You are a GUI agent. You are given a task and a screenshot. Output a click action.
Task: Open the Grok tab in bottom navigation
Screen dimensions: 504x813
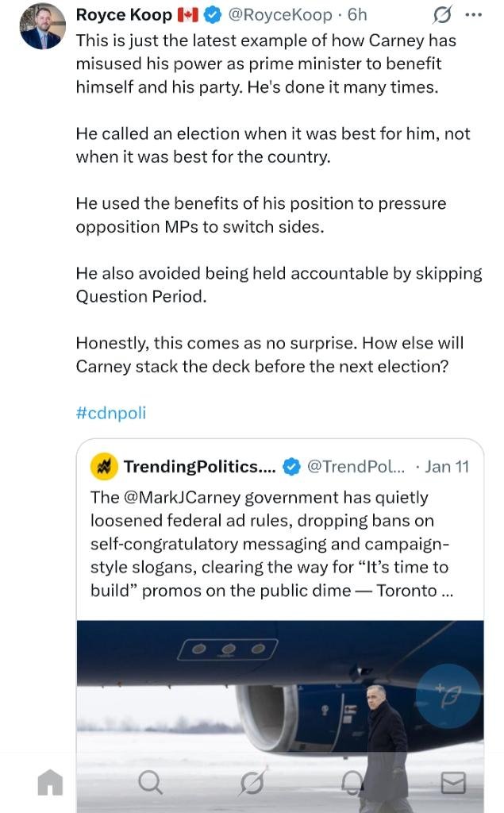click(x=252, y=784)
